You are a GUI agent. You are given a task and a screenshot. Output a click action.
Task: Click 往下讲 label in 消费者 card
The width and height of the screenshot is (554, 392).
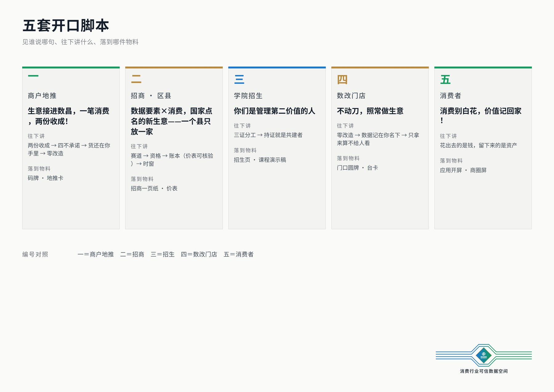pyautogui.click(x=448, y=136)
